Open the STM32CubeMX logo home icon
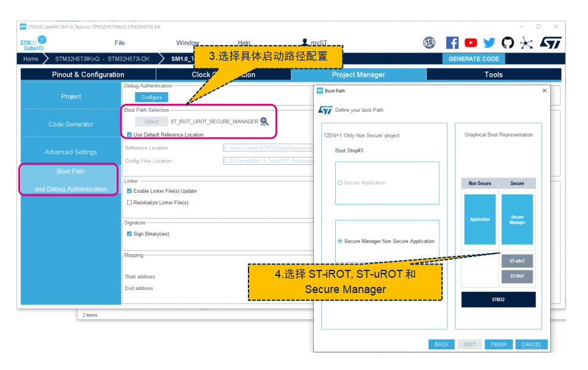Viewport: 588px width, 370px height. (x=33, y=43)
